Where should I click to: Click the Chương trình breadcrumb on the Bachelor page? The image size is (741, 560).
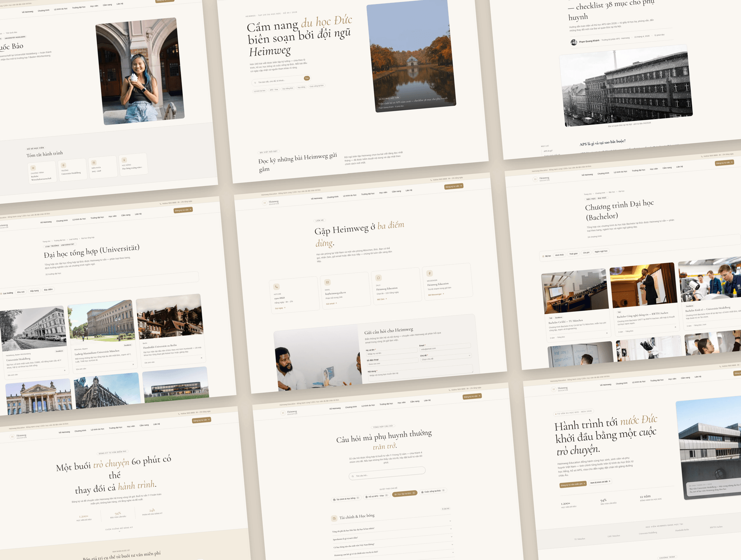[600, 193]
